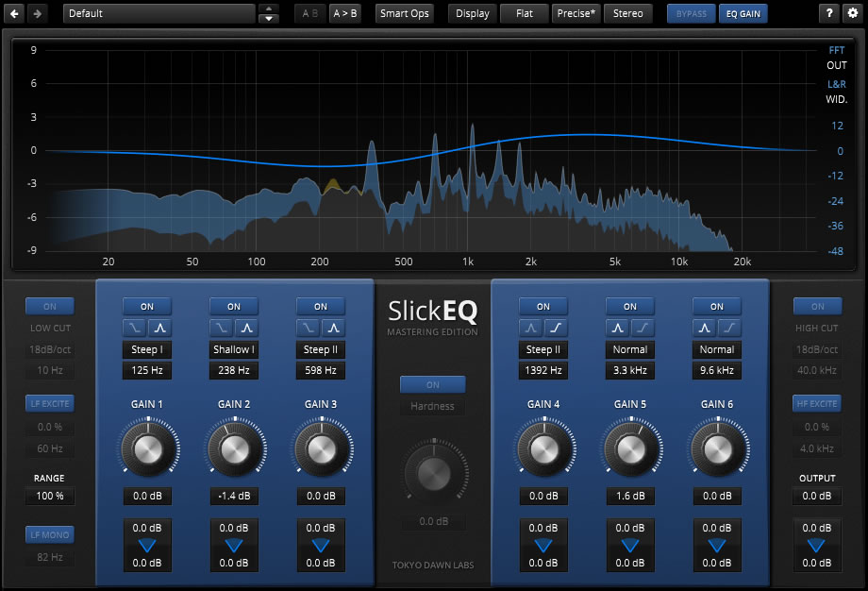The width and height of the screenshot is (868, 591).
Task: Select high shelf shape for band 4
Action: [555, 328]
